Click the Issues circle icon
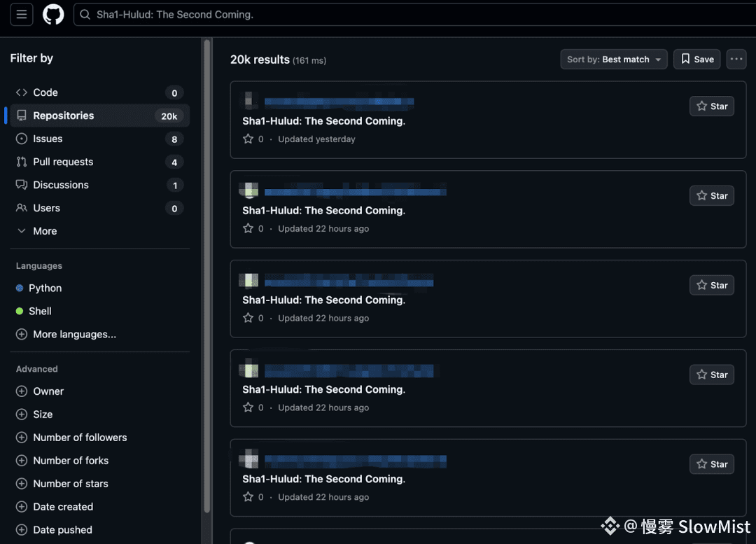 21,139
